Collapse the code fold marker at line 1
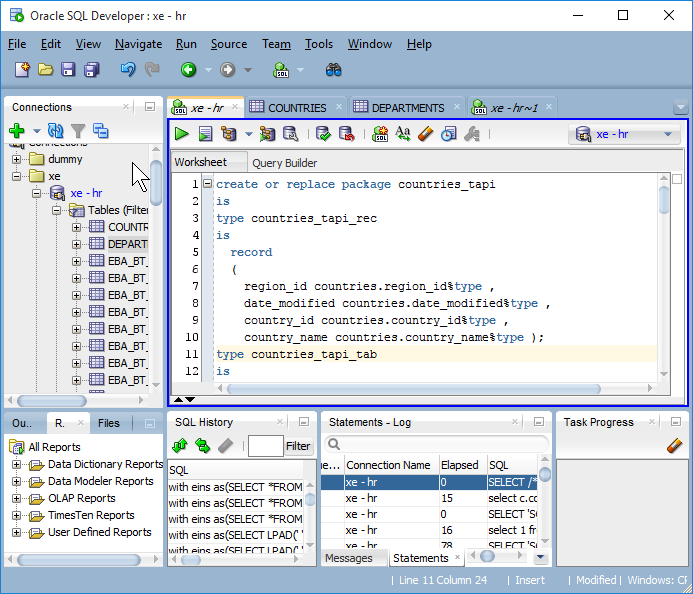 (x=207, y=183)
